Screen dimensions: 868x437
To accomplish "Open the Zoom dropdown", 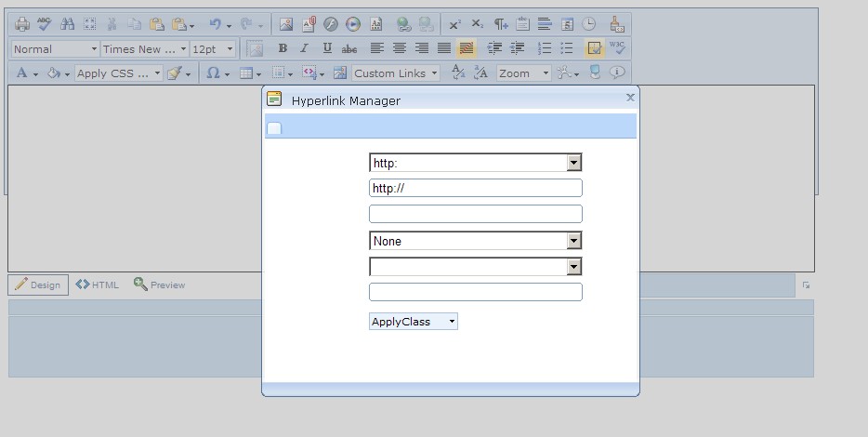I will 523,73.
